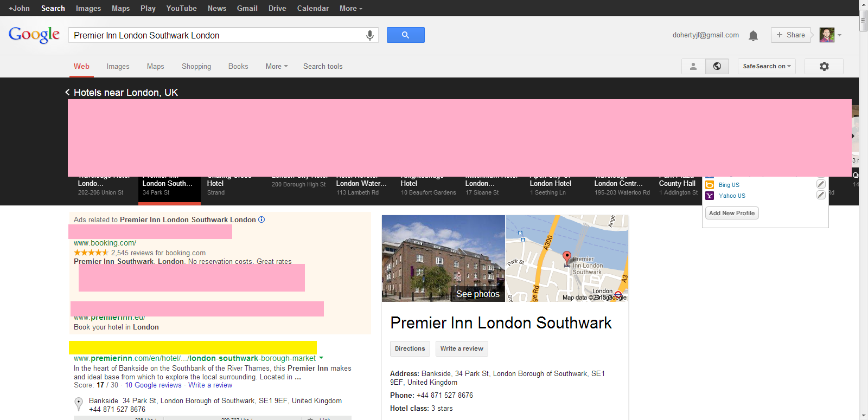Viewport: 868px width, 420px height.
Task: Click the microphone voice search icon
Action: [369, 35]
